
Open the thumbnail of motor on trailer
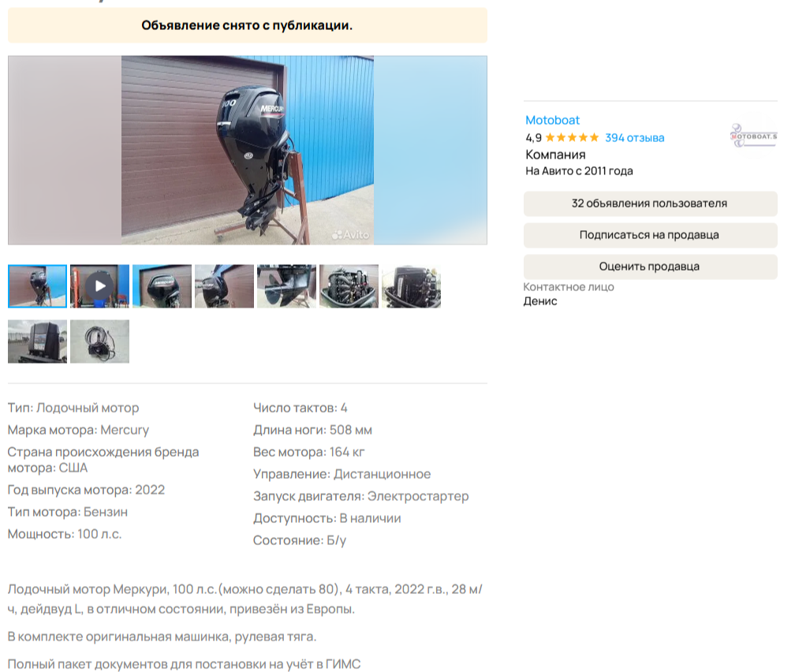pyautogui.click(x=37, y=342)
